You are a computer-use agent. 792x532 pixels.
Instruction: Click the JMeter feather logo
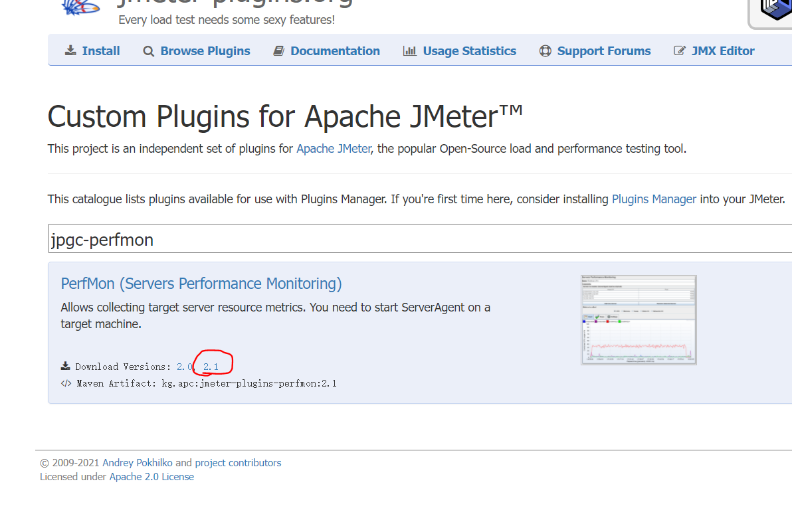click(81, 7)
